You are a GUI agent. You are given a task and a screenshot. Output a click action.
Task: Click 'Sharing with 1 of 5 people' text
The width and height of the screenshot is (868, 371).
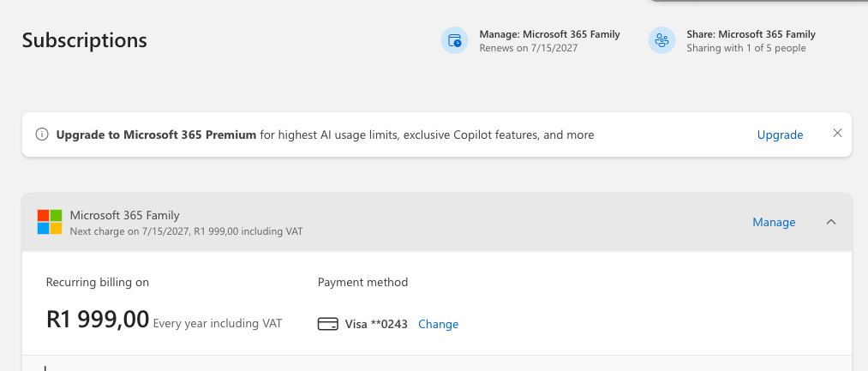pos(746,48)
